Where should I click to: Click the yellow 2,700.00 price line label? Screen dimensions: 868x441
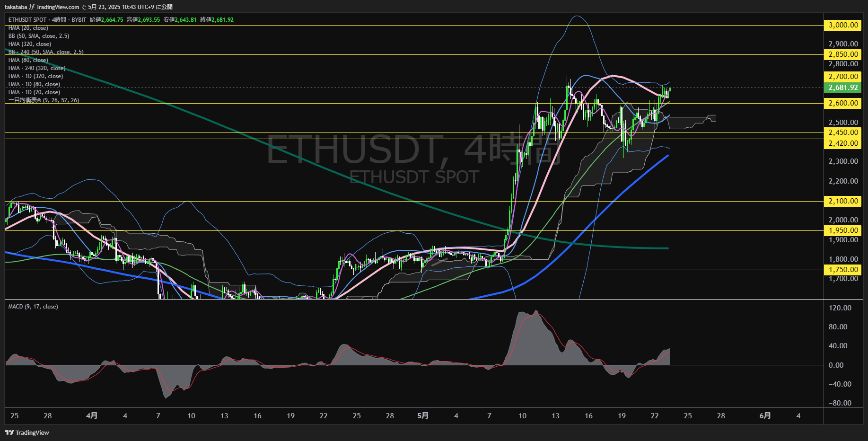pos(843,77)
